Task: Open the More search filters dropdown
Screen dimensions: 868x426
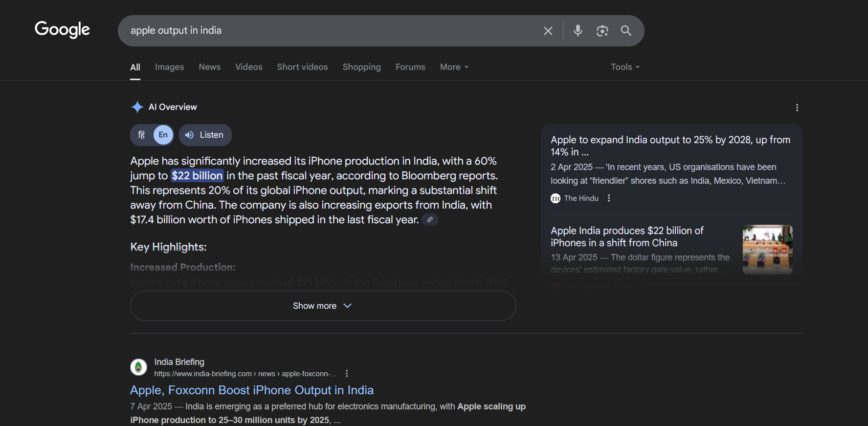Action: pos(454,67)
